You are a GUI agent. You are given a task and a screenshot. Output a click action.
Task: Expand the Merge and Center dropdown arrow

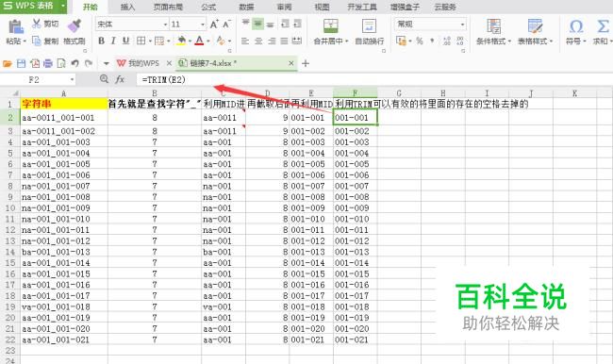[346, 41]
